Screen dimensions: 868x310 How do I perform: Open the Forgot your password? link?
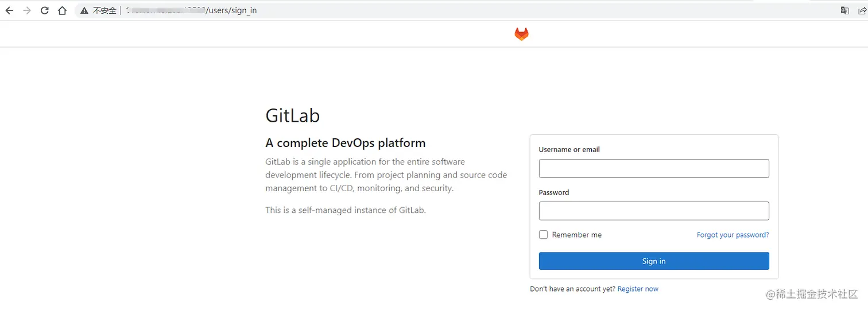733,235
